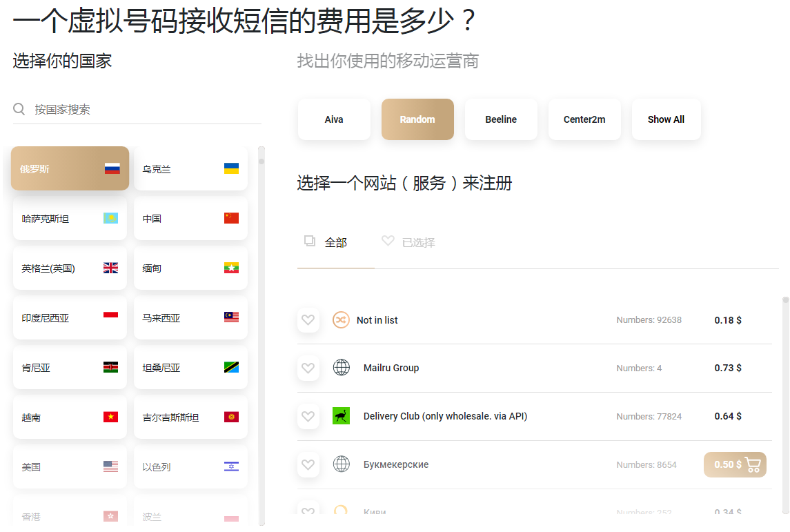Image resolution: width=790 pixels, height=532 pixels.
Task: Click the Russian flag icon
Action: pyautogui.click(x=112, y=169)
